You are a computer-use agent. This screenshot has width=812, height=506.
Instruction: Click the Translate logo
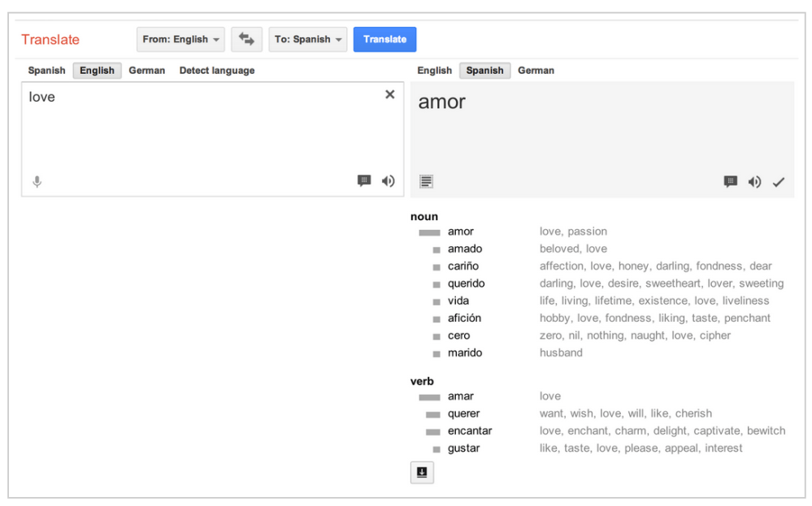(50, 39)
